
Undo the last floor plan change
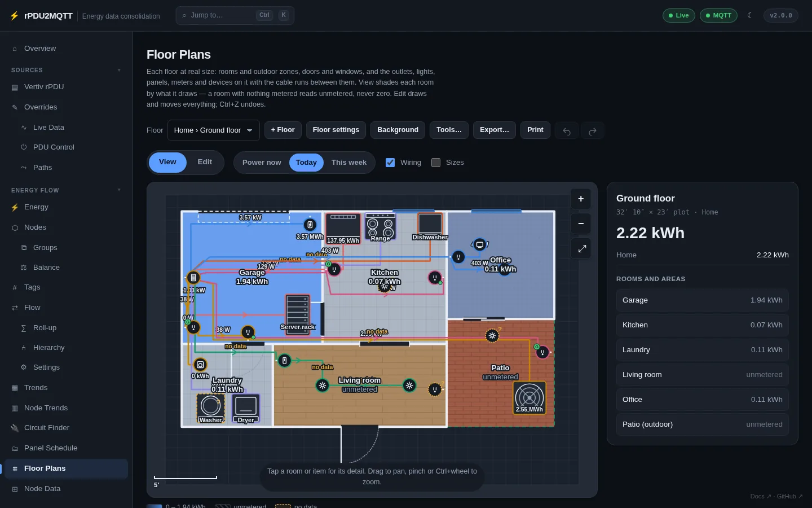567,131
